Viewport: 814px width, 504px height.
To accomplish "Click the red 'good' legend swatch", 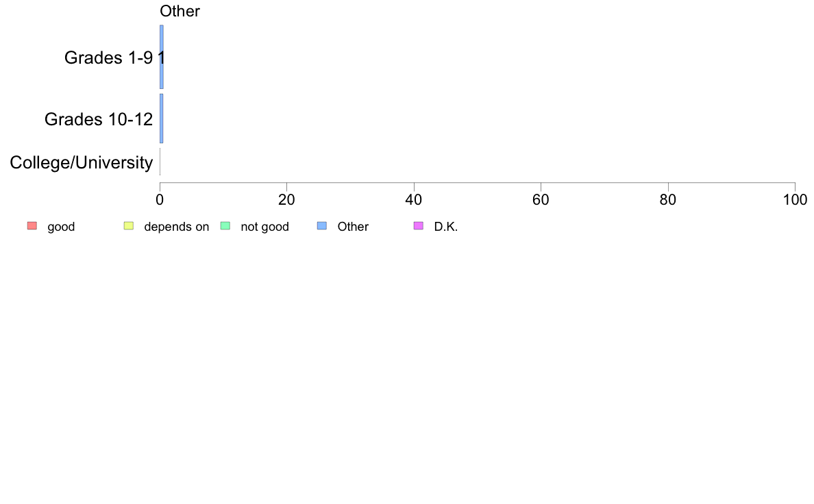I will click(32, 226).
